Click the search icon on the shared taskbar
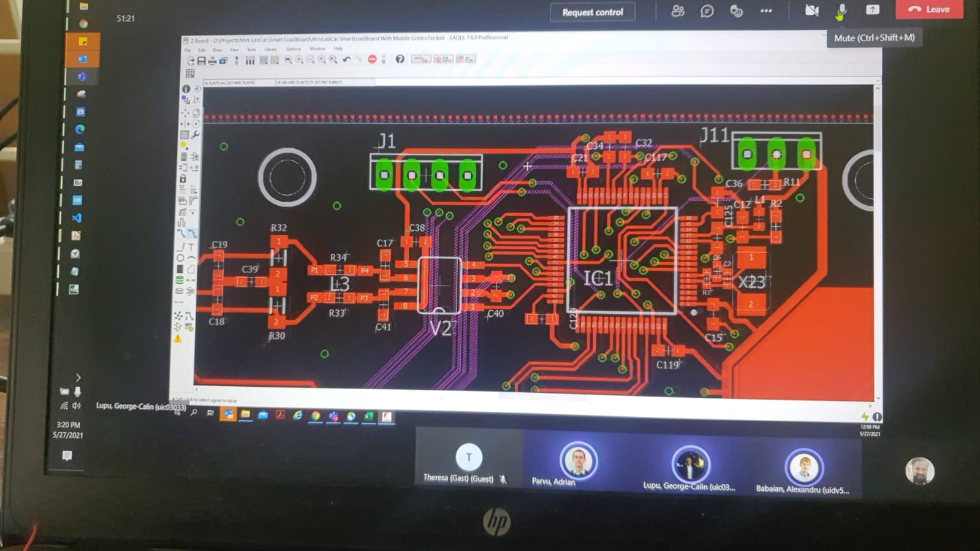 pos(194,413)
